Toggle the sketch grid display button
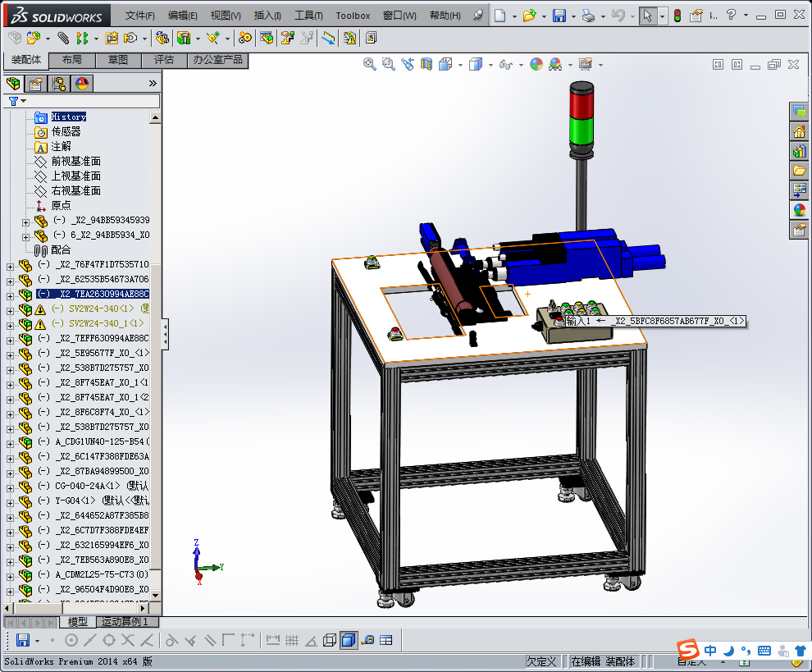812x672 pixels. [x=292, y=640]
